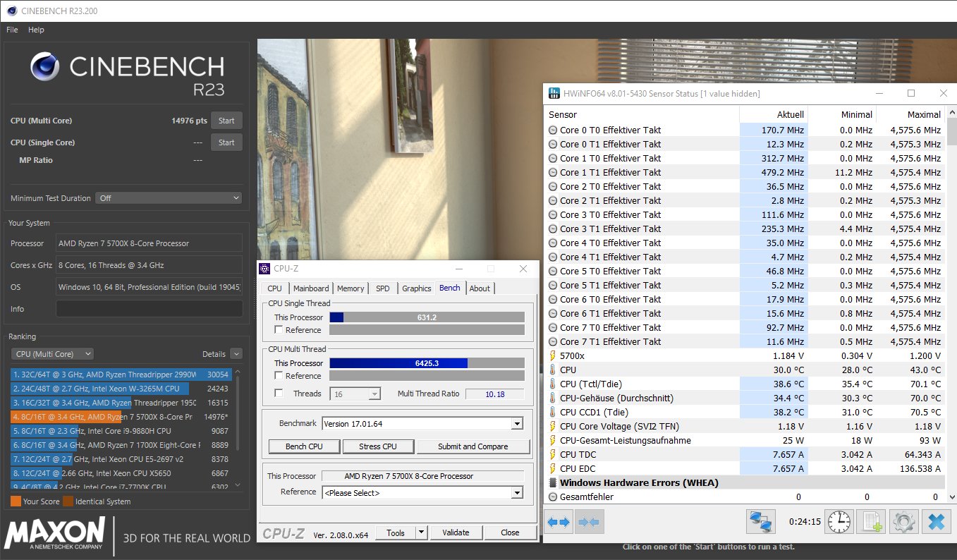Viewport: 957px width, 560px height.
Task: Switch to the Memory tab in CPU-Z
Action: point(351,288)
